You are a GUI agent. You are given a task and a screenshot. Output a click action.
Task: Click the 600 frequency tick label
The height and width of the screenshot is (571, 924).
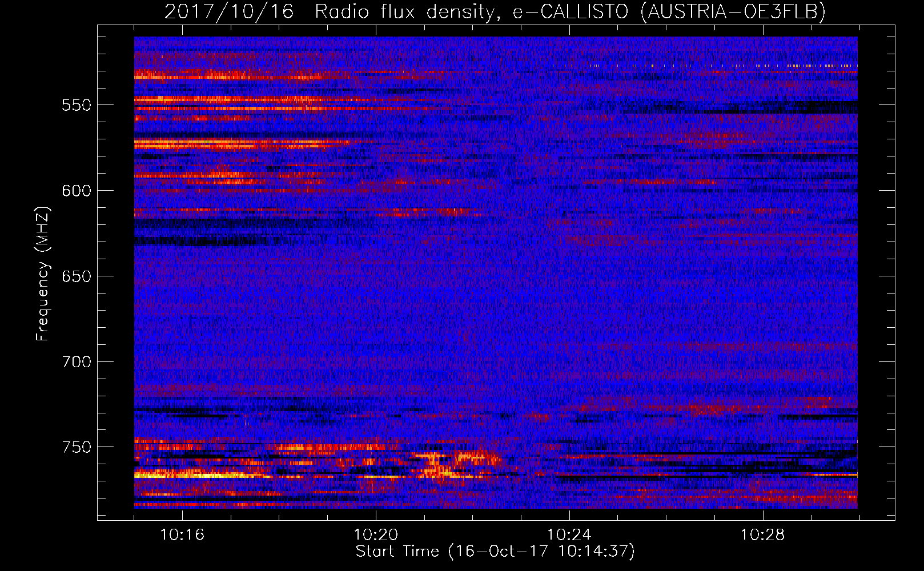(x=77, y=191)
